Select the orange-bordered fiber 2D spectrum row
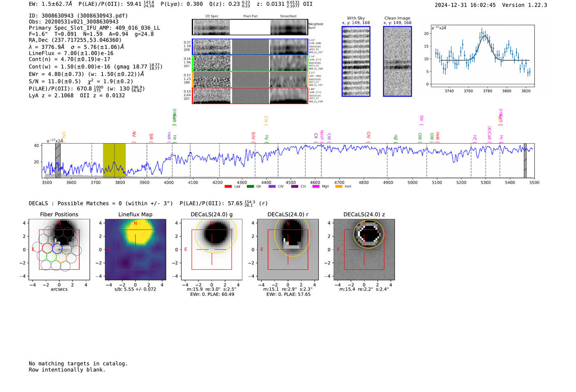The image size is (576, 392). click(250, 79)
